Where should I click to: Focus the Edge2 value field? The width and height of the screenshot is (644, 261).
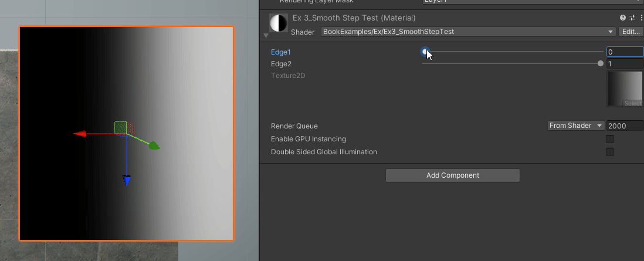(625, 64)
